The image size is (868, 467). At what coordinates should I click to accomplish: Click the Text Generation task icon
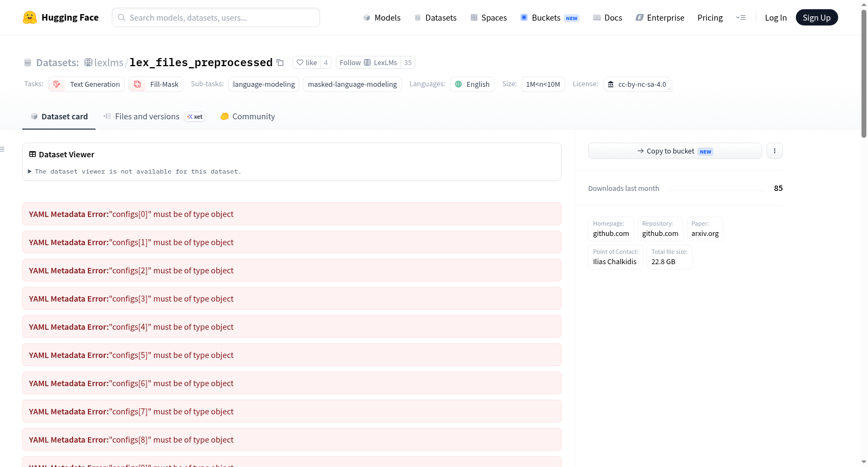[57, 84]
